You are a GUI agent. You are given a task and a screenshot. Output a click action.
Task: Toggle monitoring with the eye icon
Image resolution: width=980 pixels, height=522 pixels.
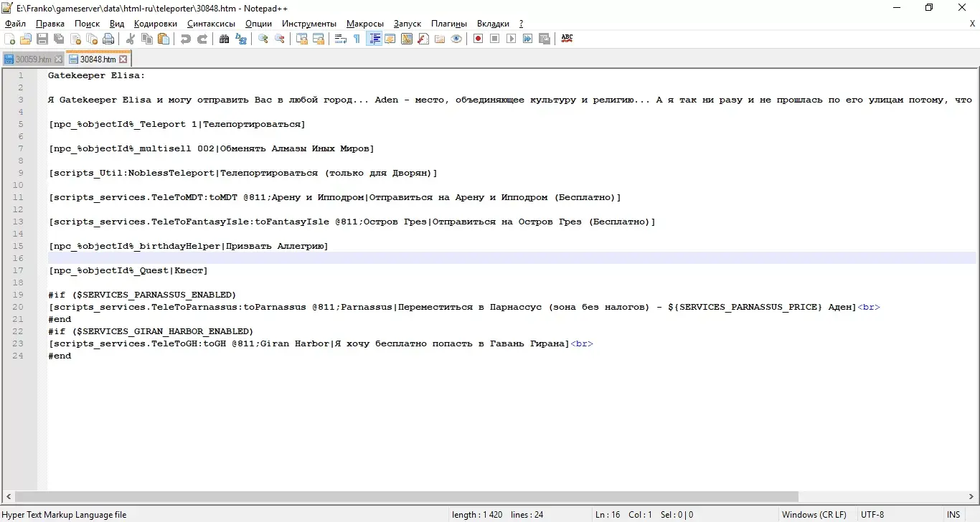456,39
